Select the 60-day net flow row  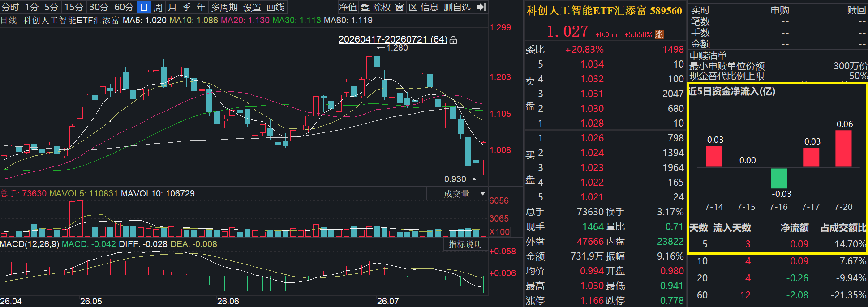[x=777, y=295]
